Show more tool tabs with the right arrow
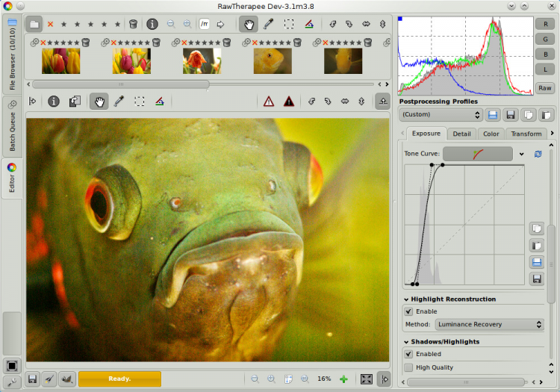The width and height of the screenshot is (560, 392). point(552,133)
